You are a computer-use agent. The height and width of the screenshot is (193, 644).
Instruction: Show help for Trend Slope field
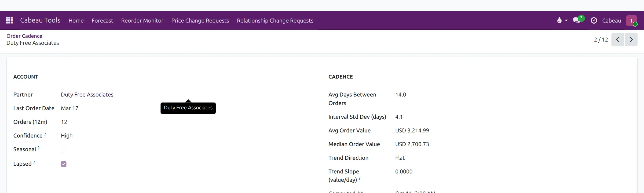[360, 178]
